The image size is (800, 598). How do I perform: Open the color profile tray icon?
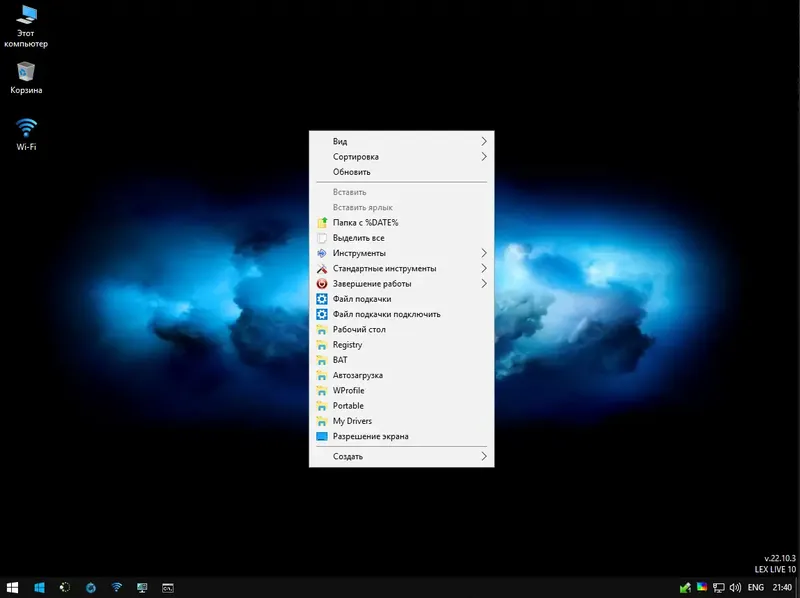[x=702, y=588]
